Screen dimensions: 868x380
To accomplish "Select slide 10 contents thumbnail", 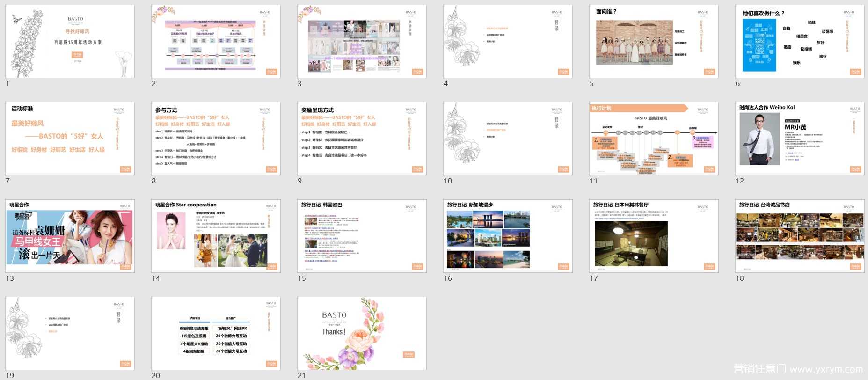I will coord(508,139).
